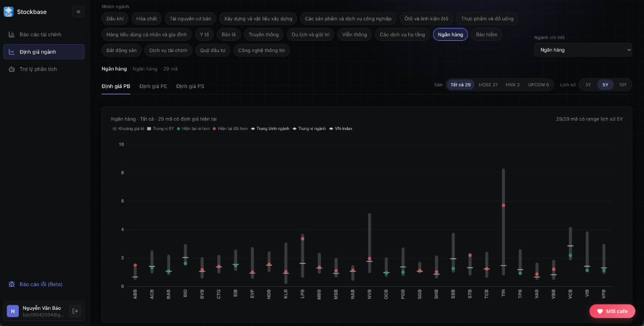Click the logout icon beside user name
The image size is (644, 326).
75,310
